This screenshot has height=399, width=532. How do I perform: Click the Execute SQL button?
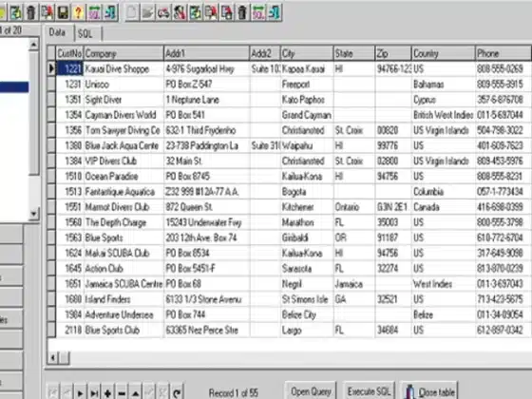coord(370,391)
